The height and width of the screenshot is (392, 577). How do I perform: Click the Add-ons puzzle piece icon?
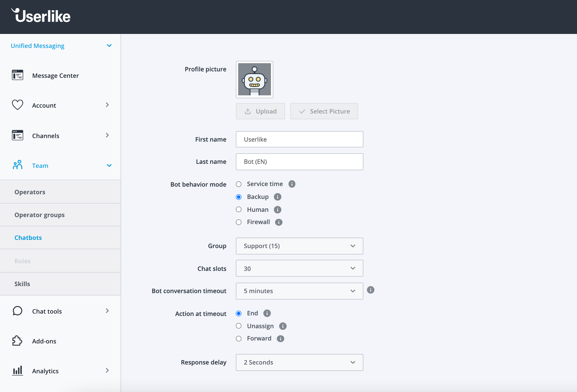coord(18,341)
